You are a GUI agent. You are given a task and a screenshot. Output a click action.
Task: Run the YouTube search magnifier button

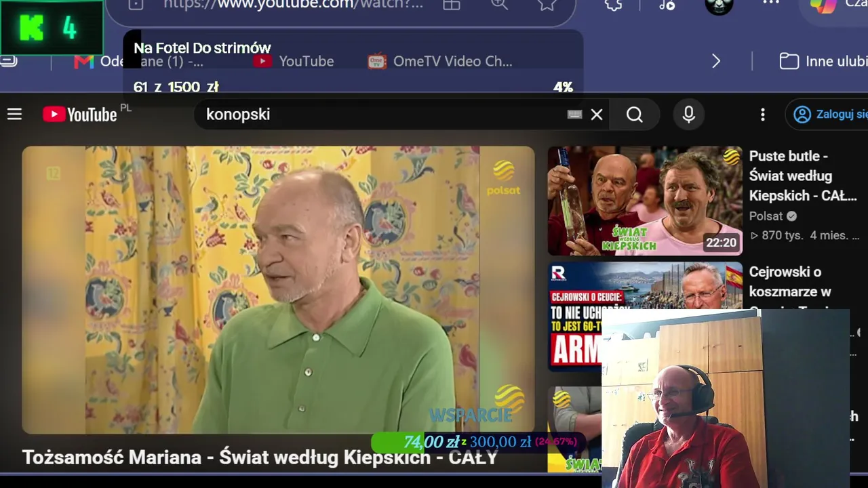click(635, 115)
